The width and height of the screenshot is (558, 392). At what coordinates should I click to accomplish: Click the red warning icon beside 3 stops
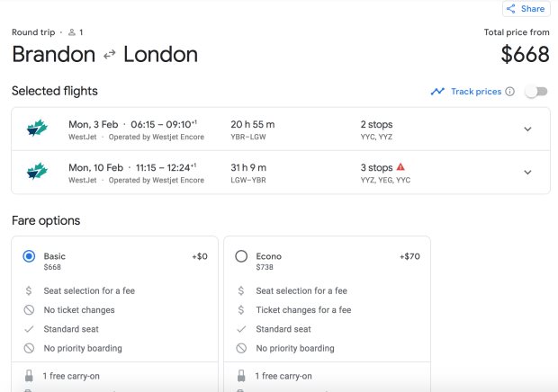(x=400, y=167)
